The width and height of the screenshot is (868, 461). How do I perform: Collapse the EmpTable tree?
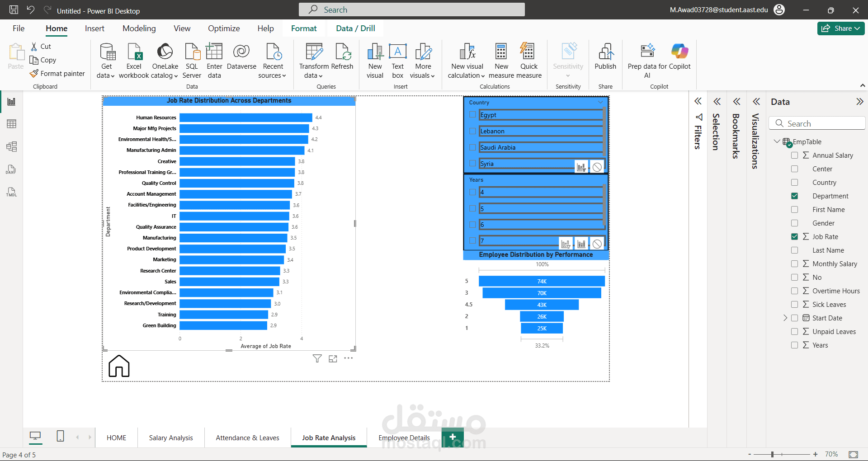click(777, 141)
